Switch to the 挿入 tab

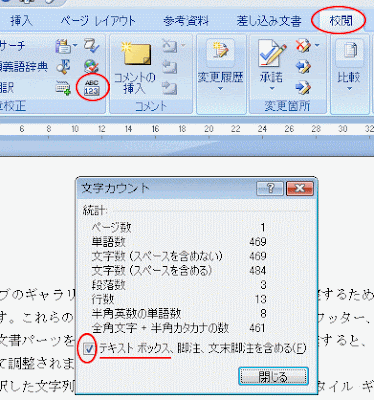pos(21,21)
